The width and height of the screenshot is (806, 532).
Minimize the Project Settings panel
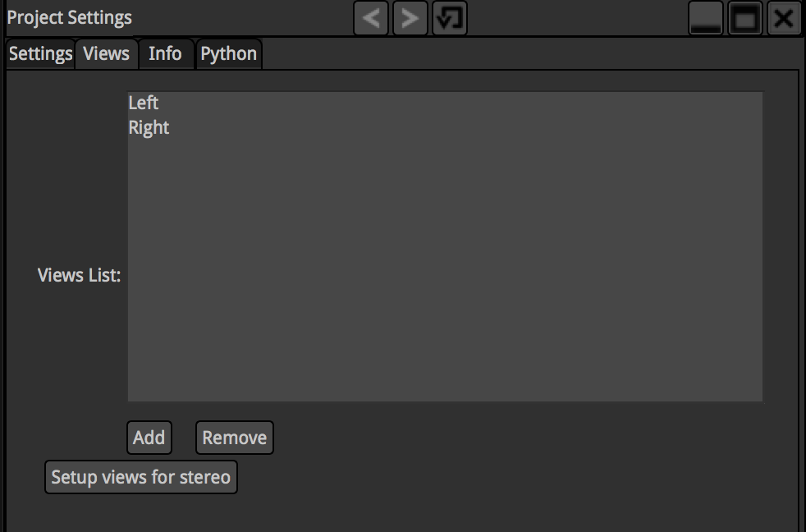705,18
